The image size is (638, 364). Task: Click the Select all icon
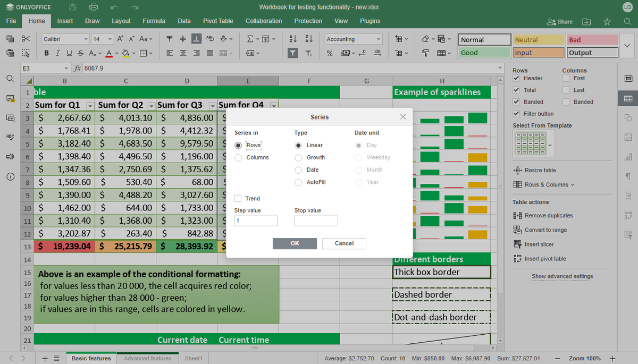click(x=25, y=53)
